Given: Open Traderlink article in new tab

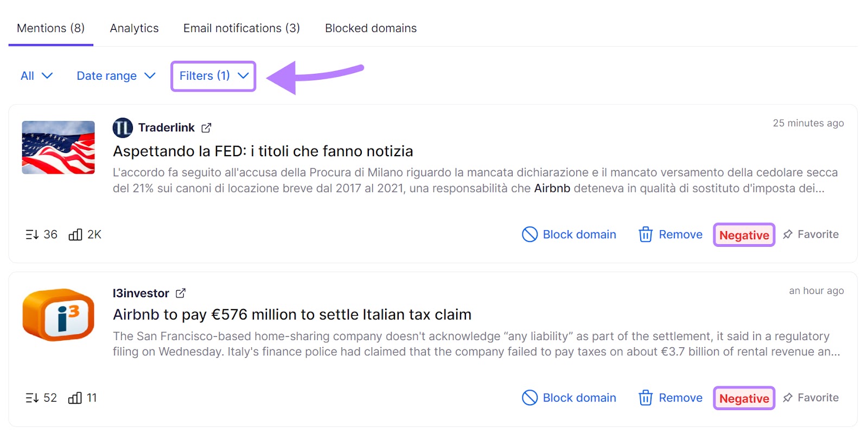Looking at the screenshot, I should point(206,127).
